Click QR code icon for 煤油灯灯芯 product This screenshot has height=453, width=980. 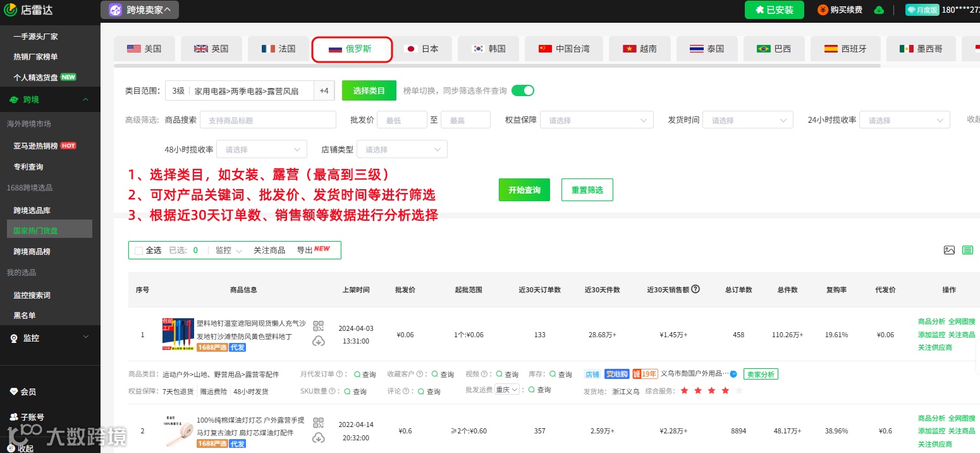click(318, 423)
